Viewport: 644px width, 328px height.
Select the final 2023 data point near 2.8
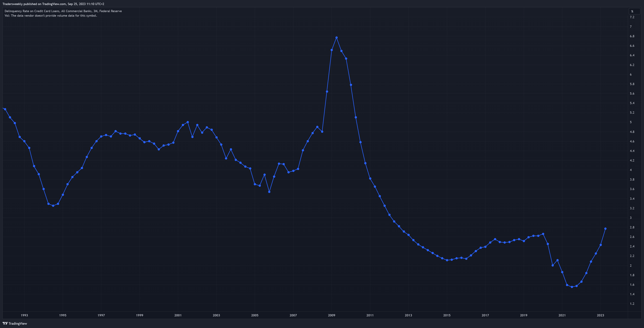605,229
